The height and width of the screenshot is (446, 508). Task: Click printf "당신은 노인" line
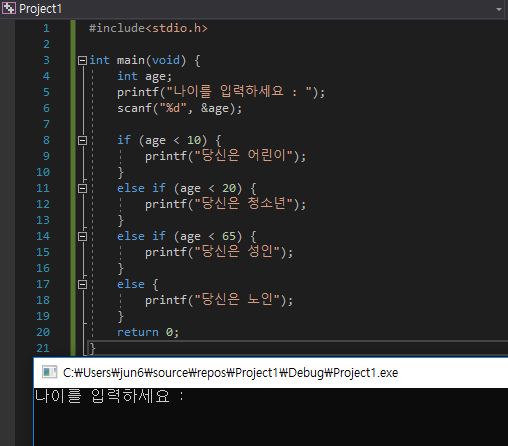tap(219, 300)
